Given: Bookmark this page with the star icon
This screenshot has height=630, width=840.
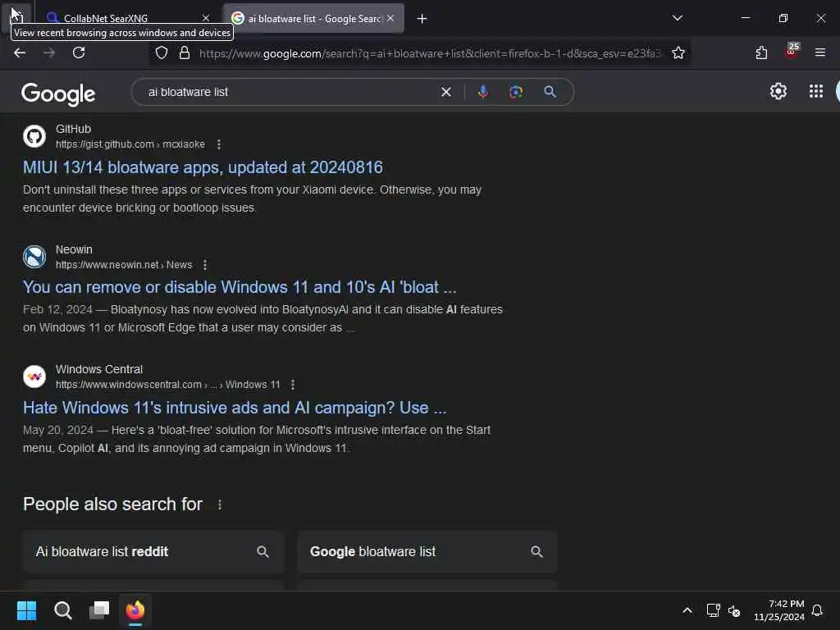Looking at the screenshot, I should pos(678,52).
